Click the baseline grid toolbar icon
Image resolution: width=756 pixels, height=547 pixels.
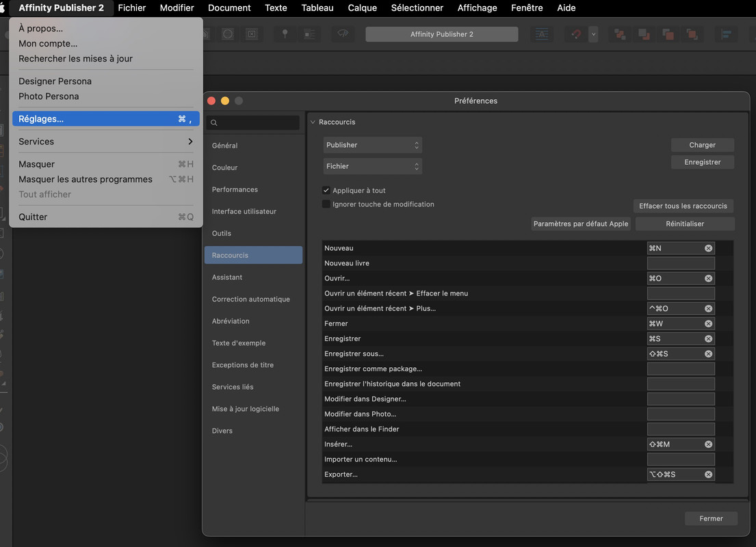point(541,34)
